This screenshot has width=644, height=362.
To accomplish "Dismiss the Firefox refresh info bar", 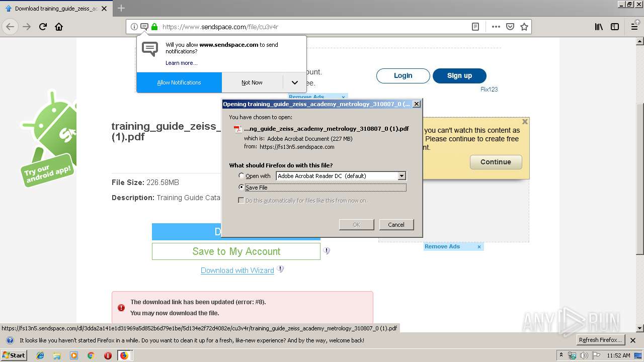I will pos(633,340).
